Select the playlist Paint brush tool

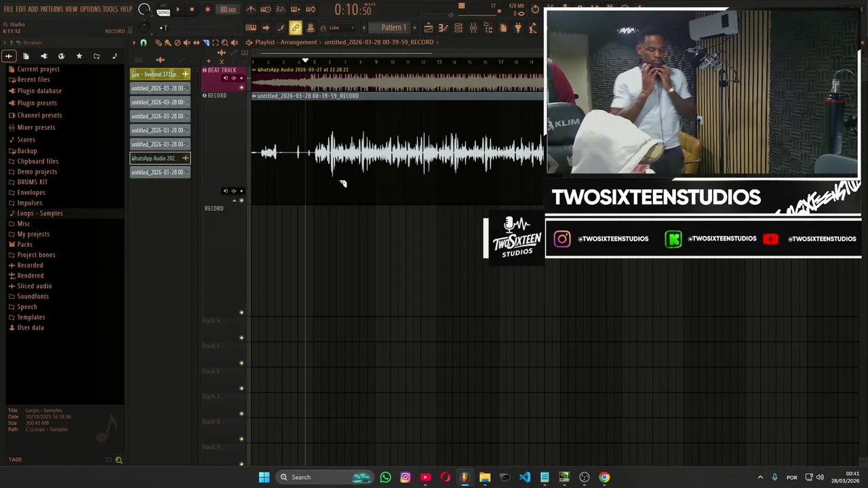coord(167,43)
